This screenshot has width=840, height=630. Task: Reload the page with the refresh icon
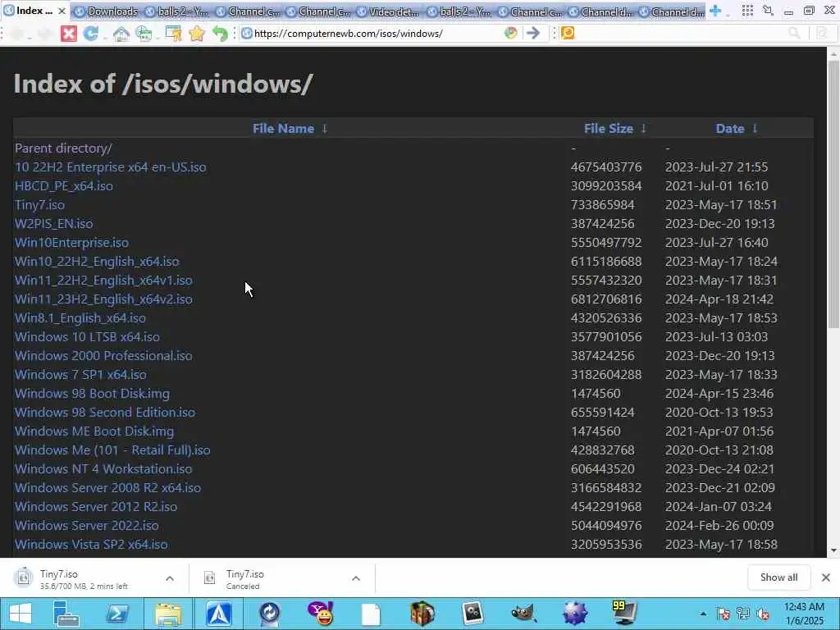click(x=91, y=34)
